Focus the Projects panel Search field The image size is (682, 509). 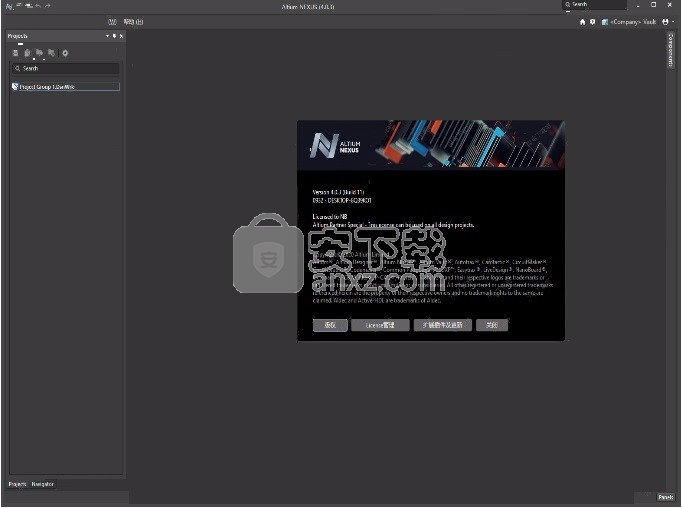click(66, 68)
